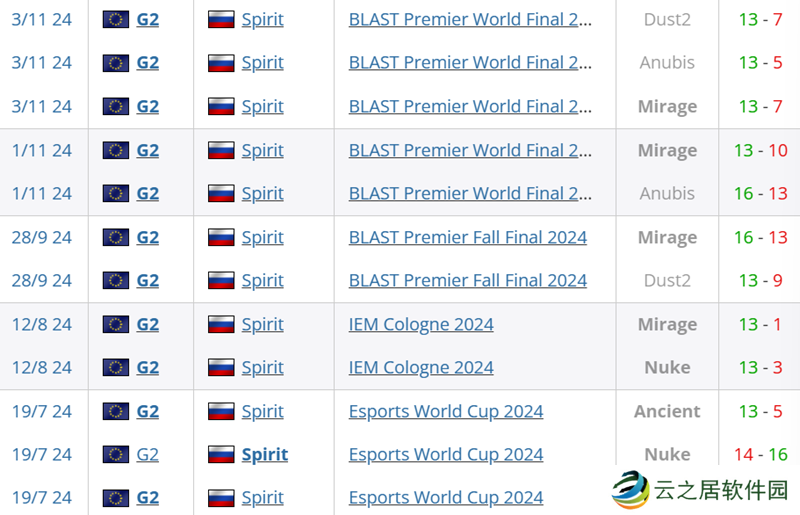Screen dimensions: 800x515
Task: Click the EU flag in the Mirage 16-13 row
Action: pos(116,237)
